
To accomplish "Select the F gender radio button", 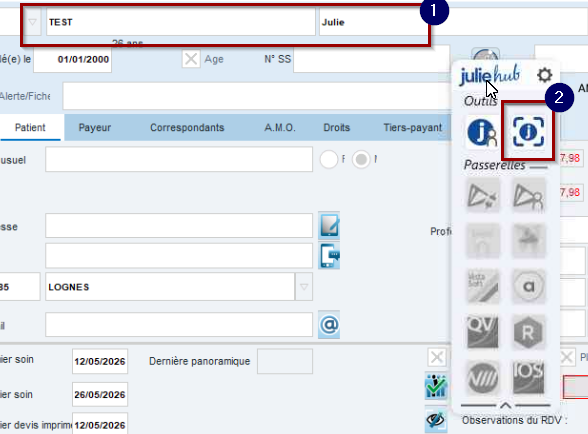I will pos(328,159).
